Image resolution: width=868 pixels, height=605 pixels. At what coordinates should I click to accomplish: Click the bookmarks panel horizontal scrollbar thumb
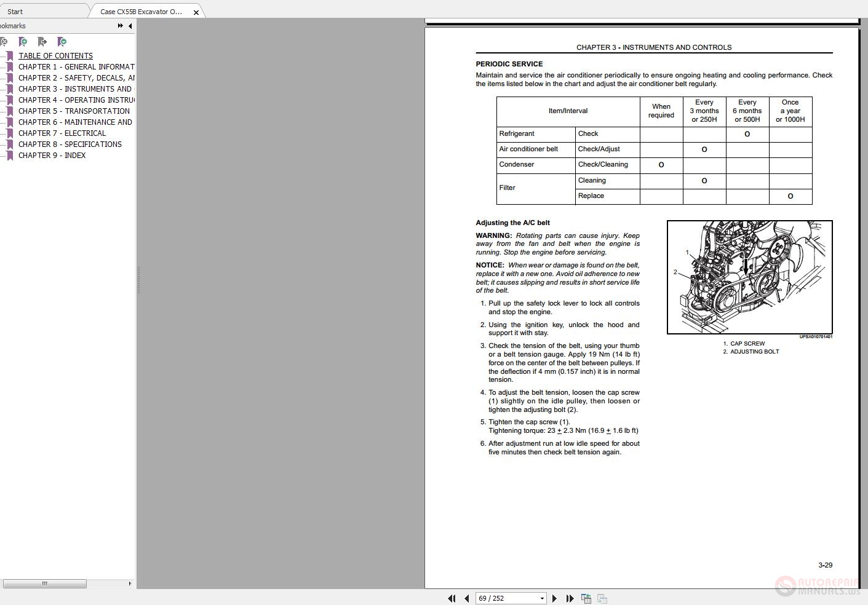click(44, 583)
